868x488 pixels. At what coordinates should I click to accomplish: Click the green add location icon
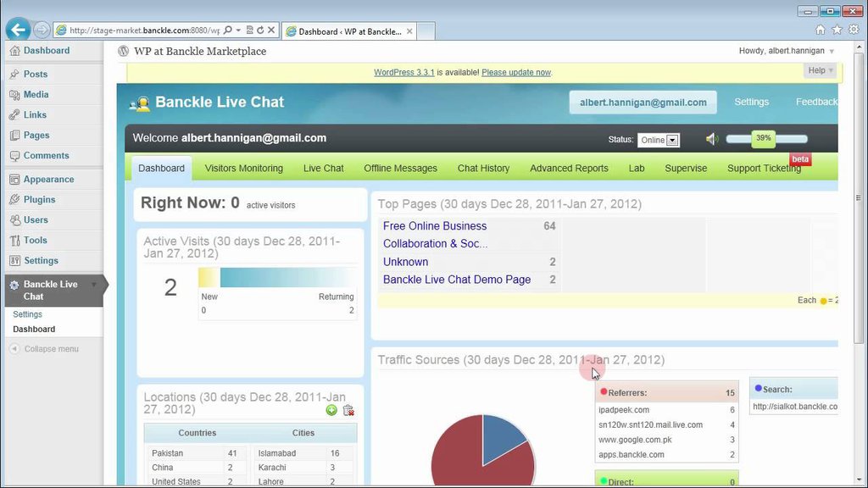331,410
